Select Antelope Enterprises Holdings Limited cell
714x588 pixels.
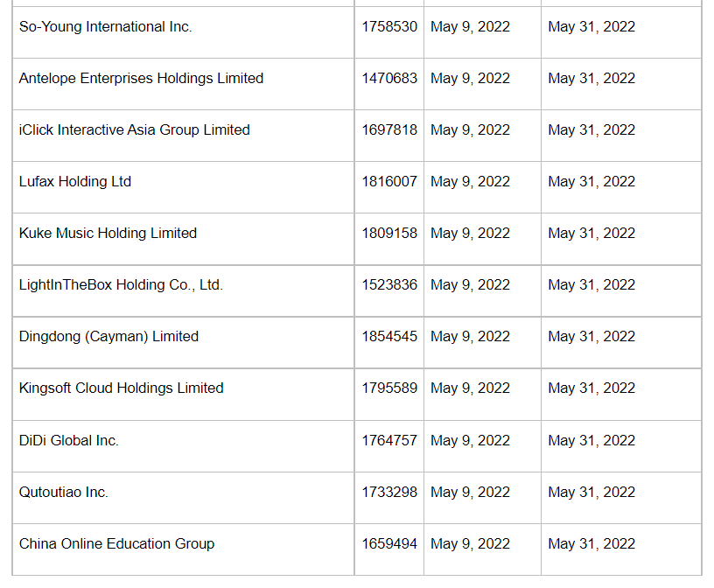[141, 79]
